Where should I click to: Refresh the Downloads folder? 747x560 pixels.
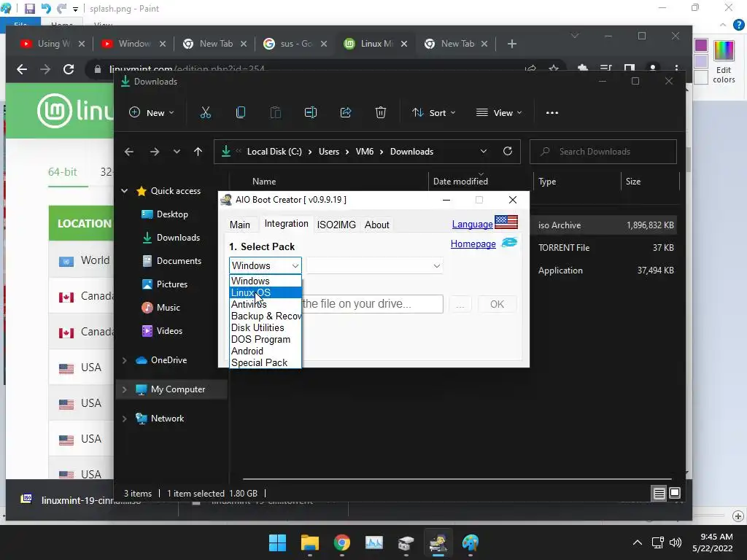tap(508, 152)
